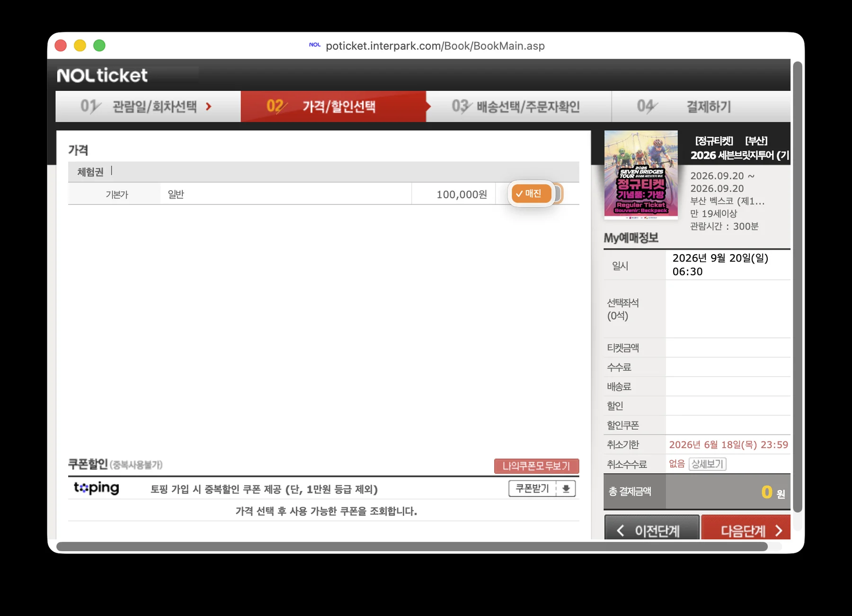Maximize the window with the green button
Screen dimensions: 852x616
99,45
